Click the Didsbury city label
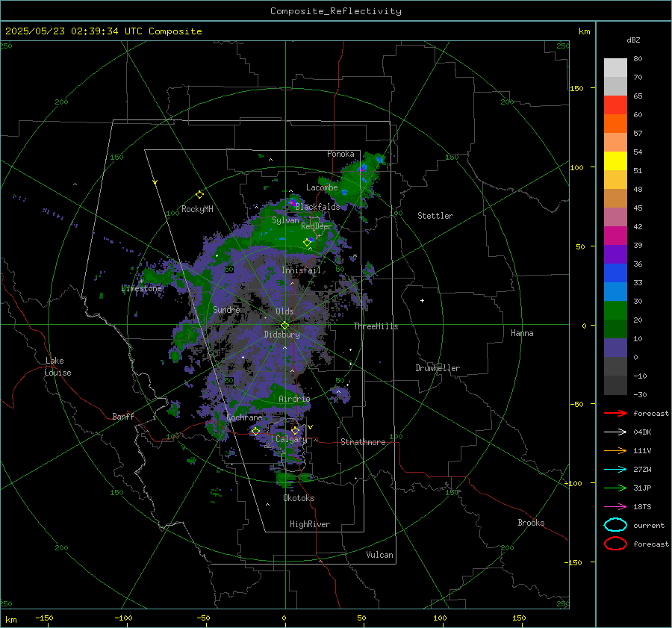Viewport: 672px width, 628px height. (x=281, y=335)
